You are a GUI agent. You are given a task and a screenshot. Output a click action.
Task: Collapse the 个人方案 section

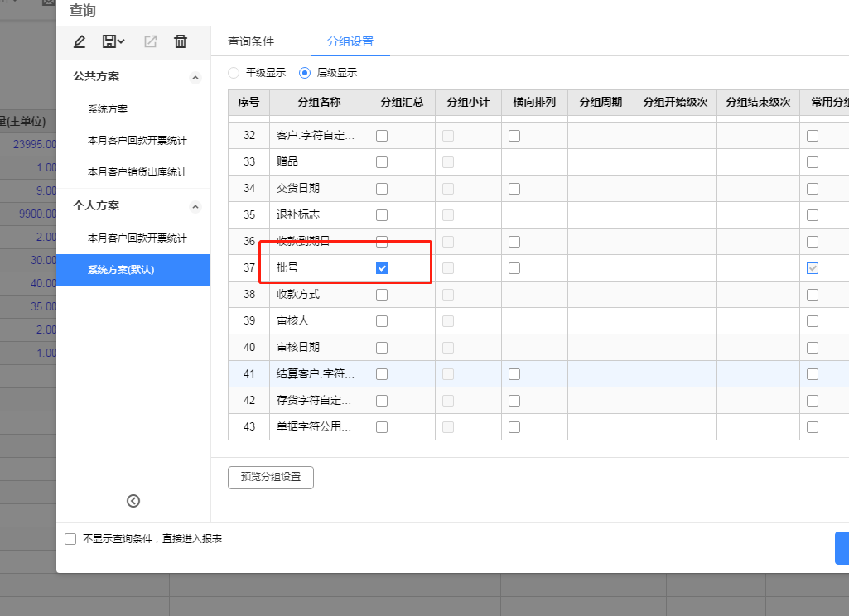point(195,207)
